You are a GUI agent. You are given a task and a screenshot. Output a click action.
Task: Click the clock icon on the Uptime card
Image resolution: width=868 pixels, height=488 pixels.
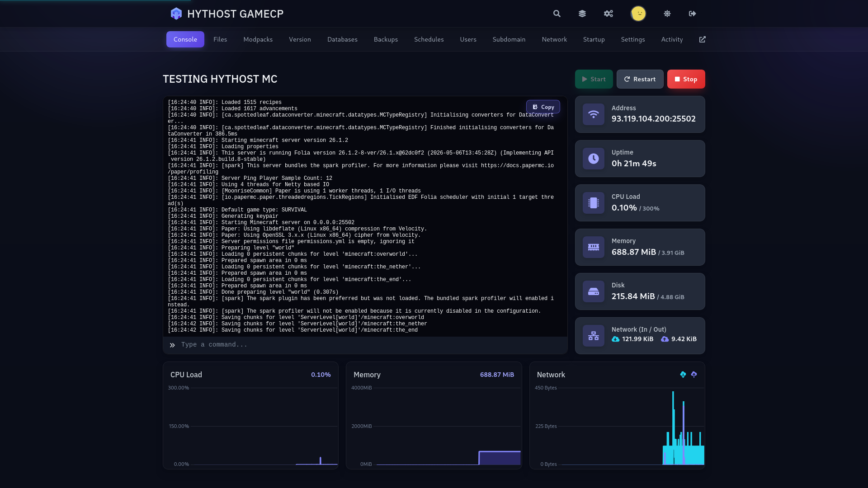pyautogui.click(x=594, y=159)
